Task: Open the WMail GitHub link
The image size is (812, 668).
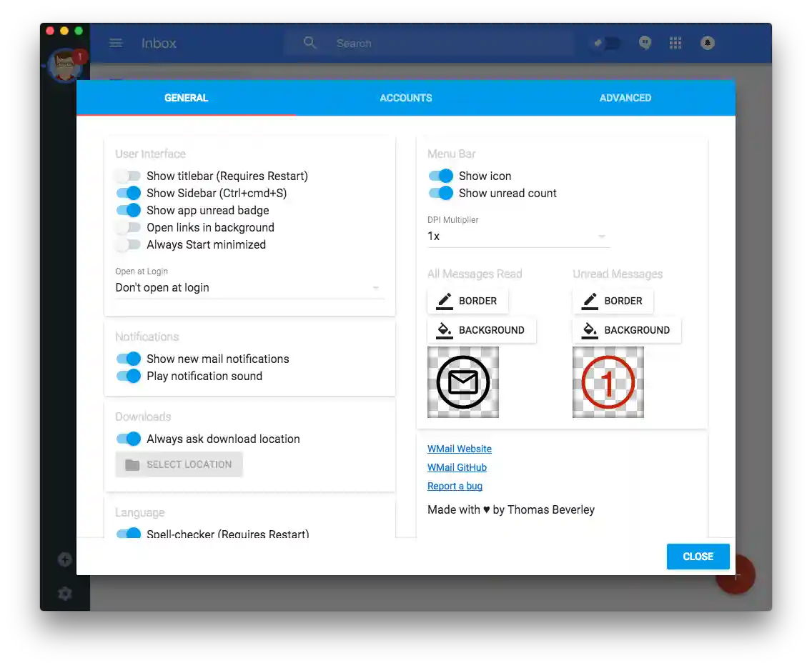Action: coord(457,467)
